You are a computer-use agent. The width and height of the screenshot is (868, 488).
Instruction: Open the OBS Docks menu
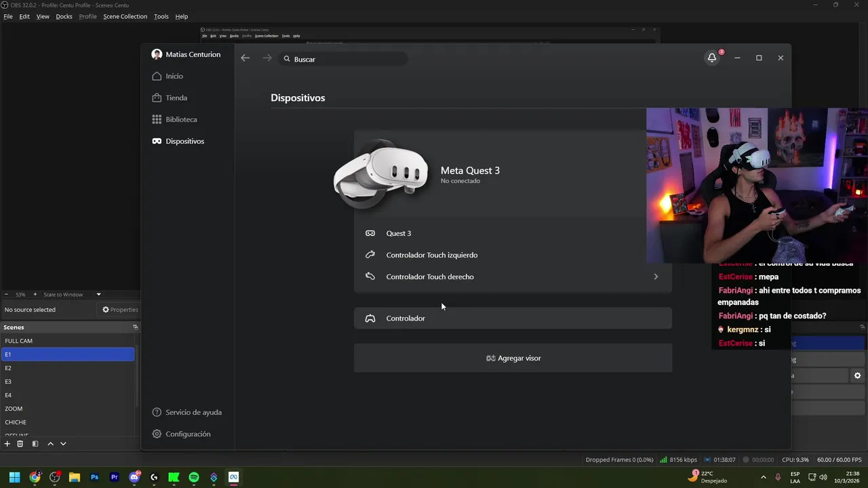(x=64, y=16)
